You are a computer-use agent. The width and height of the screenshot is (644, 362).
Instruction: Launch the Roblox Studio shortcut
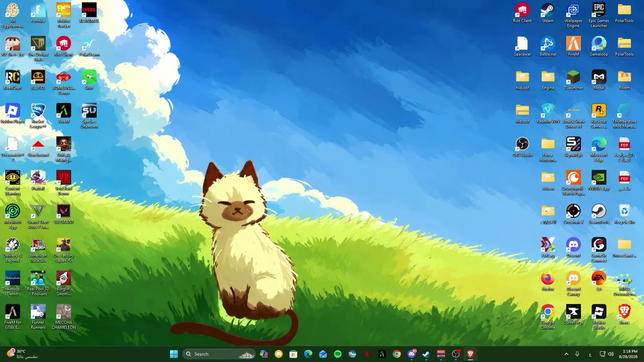[599, 317]
